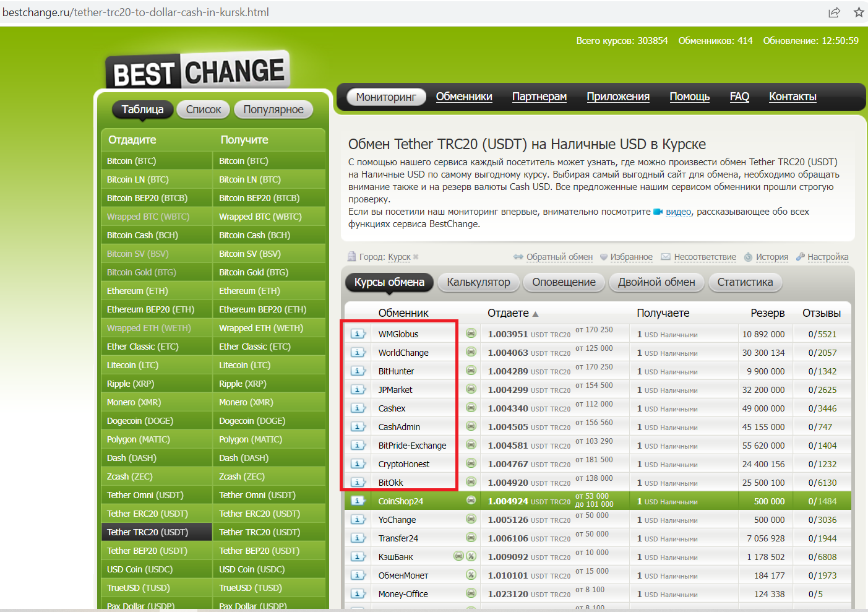Remove city Курск with the x icon

point(416,257)
